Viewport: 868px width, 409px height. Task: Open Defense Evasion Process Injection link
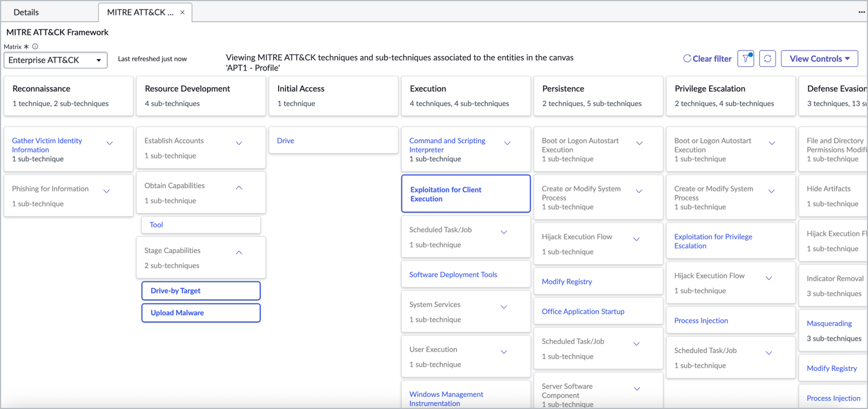[x=834, y=398]
